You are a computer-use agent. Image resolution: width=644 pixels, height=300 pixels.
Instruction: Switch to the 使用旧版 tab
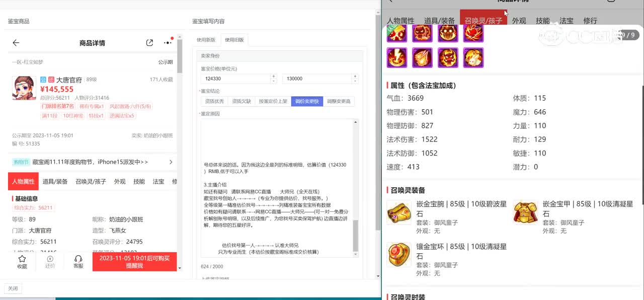[234, 40]
